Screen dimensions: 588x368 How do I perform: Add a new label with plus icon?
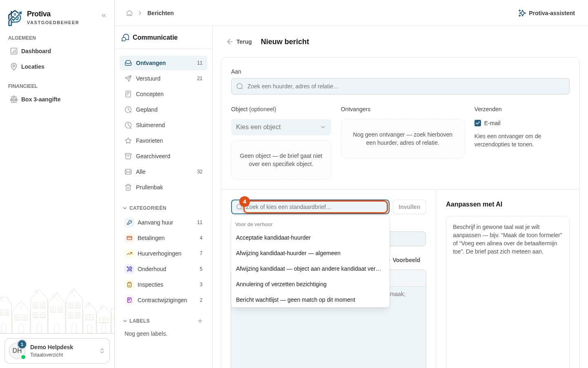tap(200, 321)
